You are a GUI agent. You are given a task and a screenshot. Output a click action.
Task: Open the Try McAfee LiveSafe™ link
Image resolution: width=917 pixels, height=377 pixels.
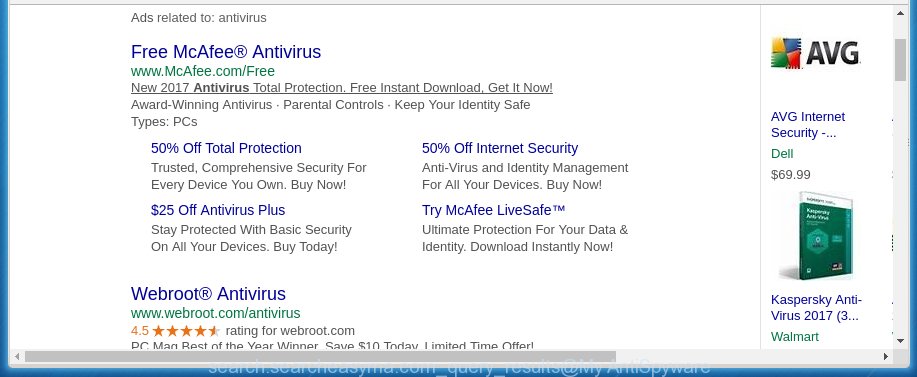(494, 210)
